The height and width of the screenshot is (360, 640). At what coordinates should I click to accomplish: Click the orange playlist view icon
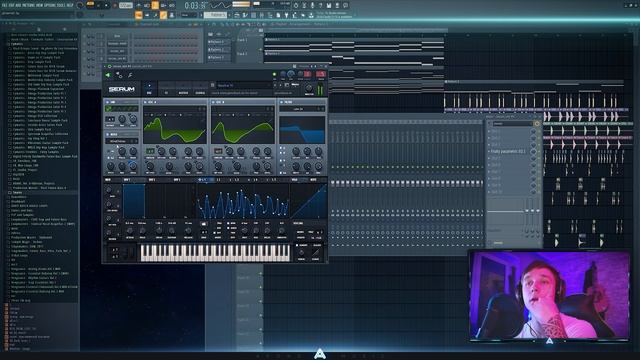click(139, 15)
